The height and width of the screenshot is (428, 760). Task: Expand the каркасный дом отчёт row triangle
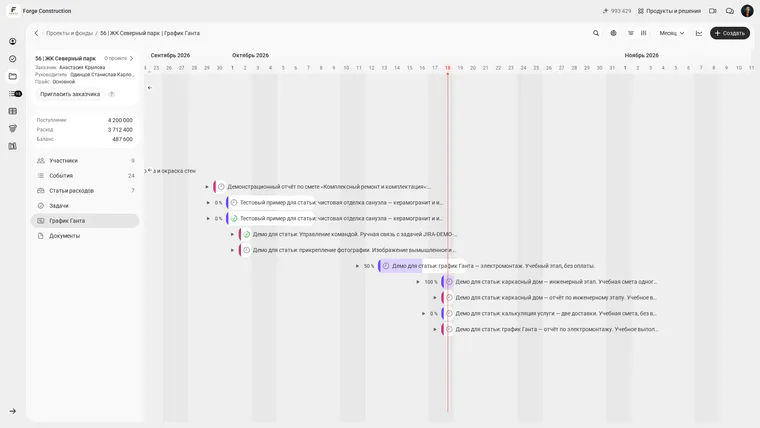(435, 298)
